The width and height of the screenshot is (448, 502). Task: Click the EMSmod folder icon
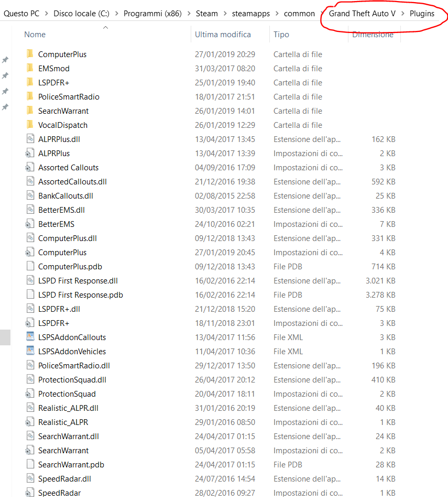[x=30, y=68]
